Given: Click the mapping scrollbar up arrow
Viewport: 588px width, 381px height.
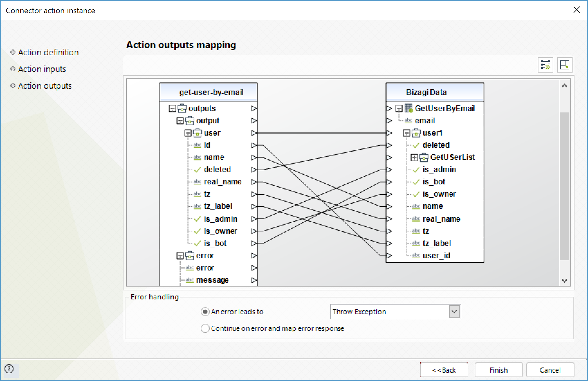Looking at the screenshot, I should tap(565, 85).
